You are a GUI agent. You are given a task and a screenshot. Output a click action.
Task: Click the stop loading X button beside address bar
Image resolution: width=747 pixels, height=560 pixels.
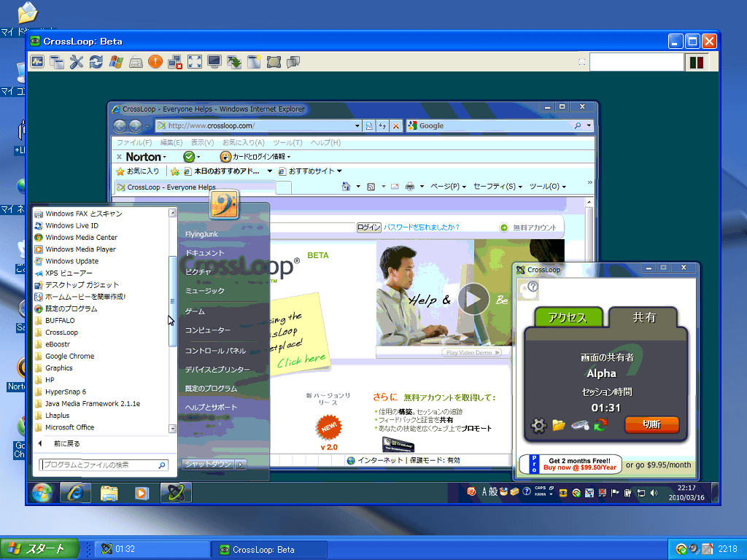coord(396,125)
